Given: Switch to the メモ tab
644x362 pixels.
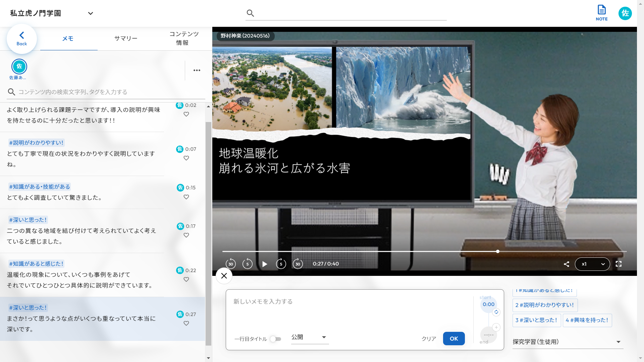Looking at the screenshot, I should [x=68, y=39].
